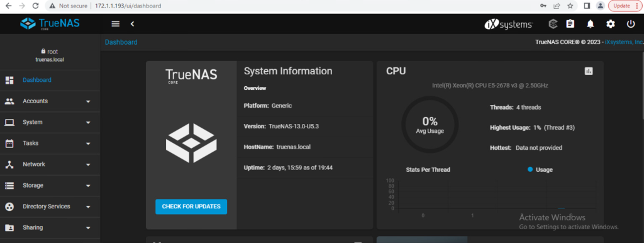Click the Sharing folder icon
Image resolution: width=644 pixels, height=243 pixels.
pos(9,227)
